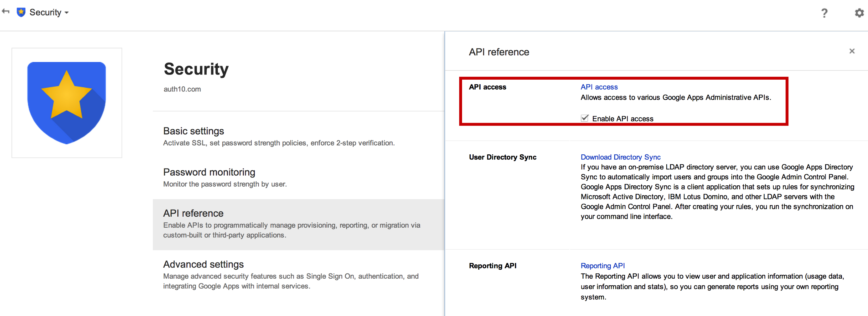Click the auth10.com domain text
868x316 pixels.
pos(182,89)
